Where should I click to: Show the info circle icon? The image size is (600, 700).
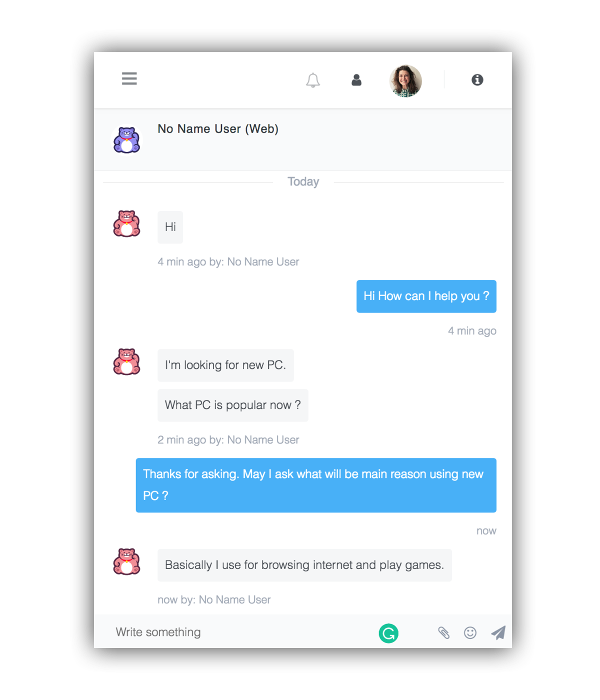click(477, 79)
